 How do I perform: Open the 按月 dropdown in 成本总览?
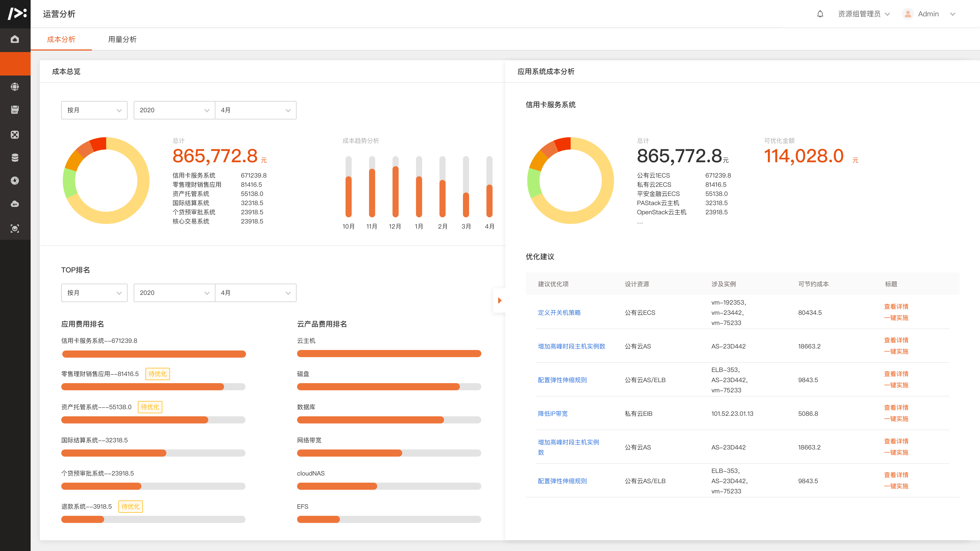coord(94,110)
